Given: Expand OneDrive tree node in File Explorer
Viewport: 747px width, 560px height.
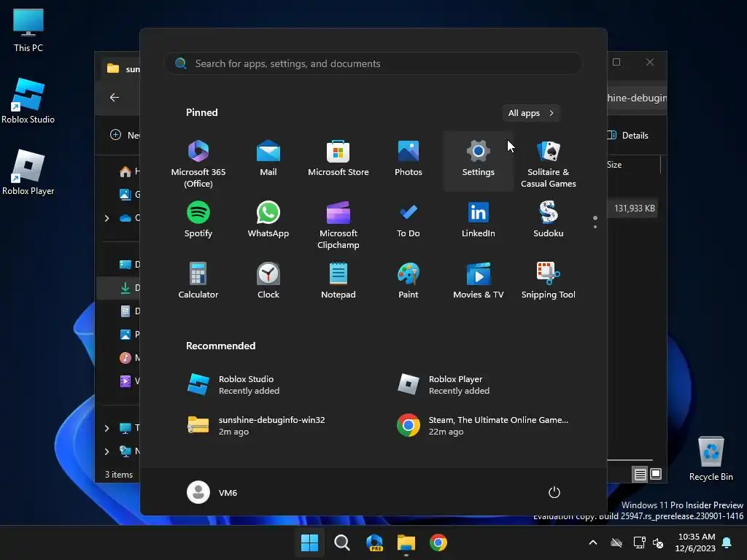Looking at the screenshot, I should (107, 218).
